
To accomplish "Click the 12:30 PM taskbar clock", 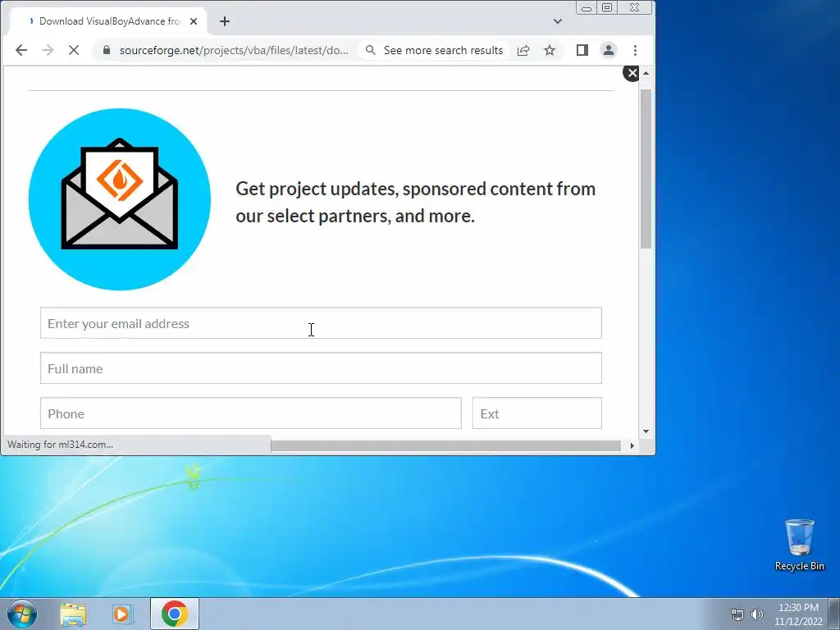I will coord(798,614).
